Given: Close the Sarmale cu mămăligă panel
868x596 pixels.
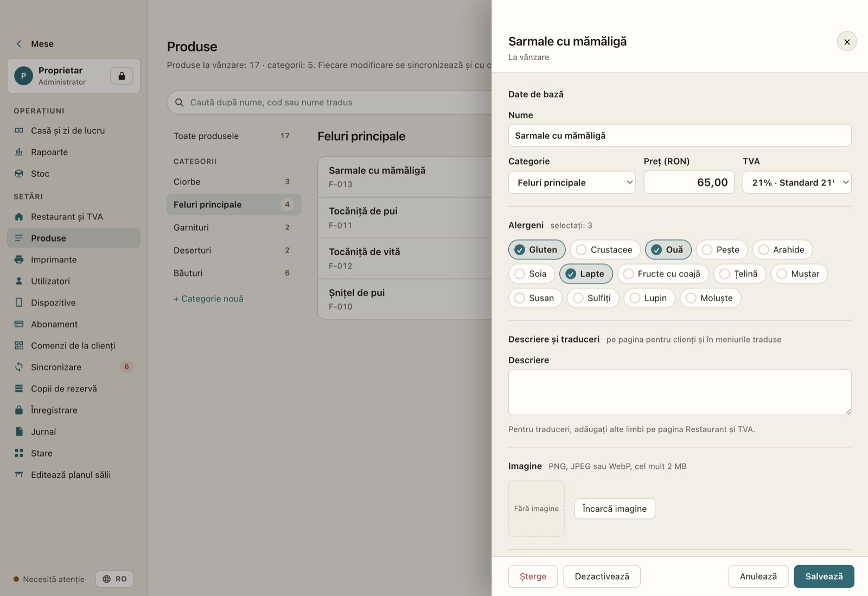Looking at the screenshot, I should pos(847,42).
